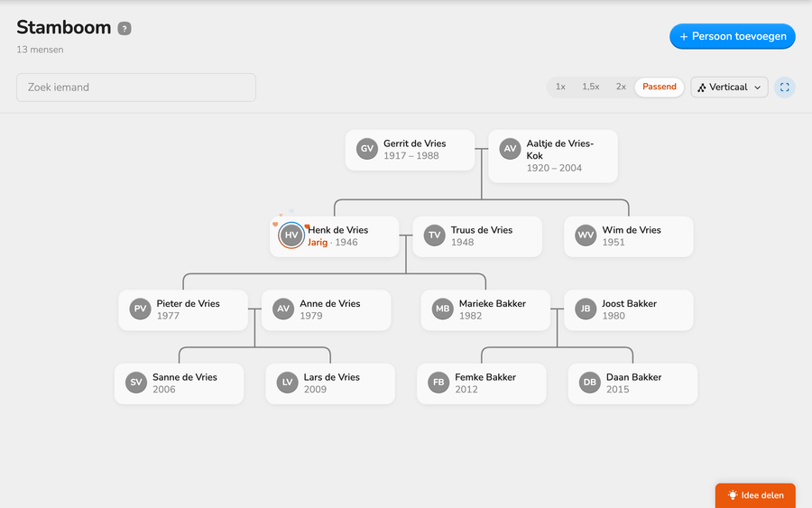This screenshot has height=508, width=812.
Task: Click the PV avatar of Pieter de Vries
Action: pos(140,309)
